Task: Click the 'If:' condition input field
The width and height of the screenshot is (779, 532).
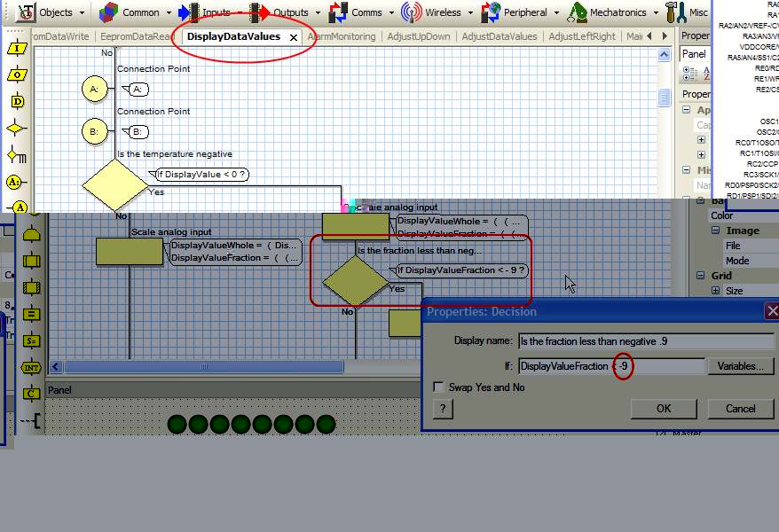Action: coord(612,366)
